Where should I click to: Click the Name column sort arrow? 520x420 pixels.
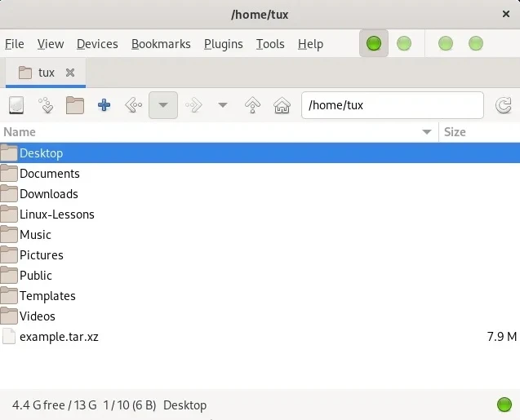[x=427, y=132]
